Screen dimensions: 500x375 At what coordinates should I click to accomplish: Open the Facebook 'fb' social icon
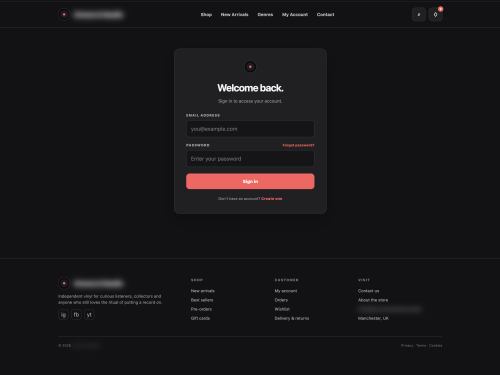point(76,315)
